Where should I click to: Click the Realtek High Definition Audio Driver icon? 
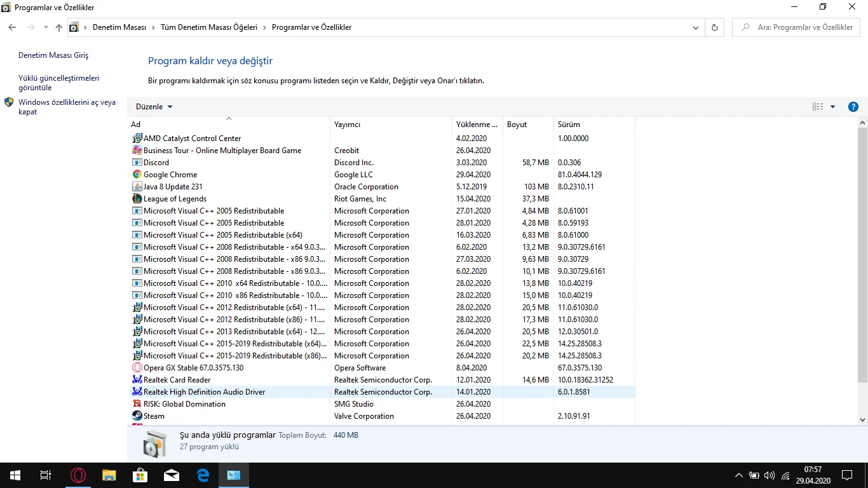pos(137,392)
